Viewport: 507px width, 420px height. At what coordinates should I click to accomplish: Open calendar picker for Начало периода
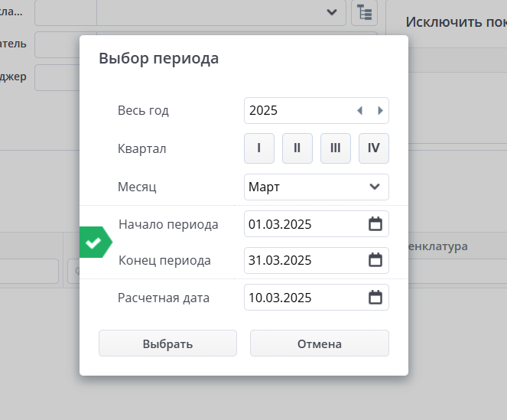(375, 224)
